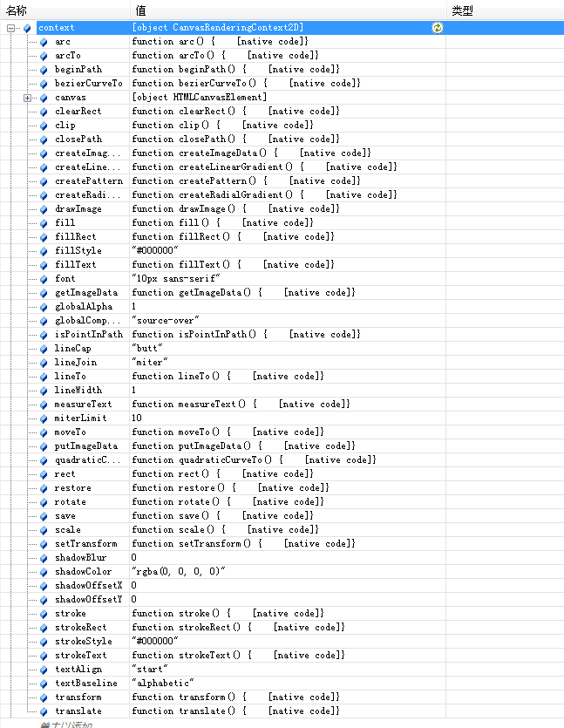Select the textAlign property name
Screen dimensions: 564x728
coord(78,669)
